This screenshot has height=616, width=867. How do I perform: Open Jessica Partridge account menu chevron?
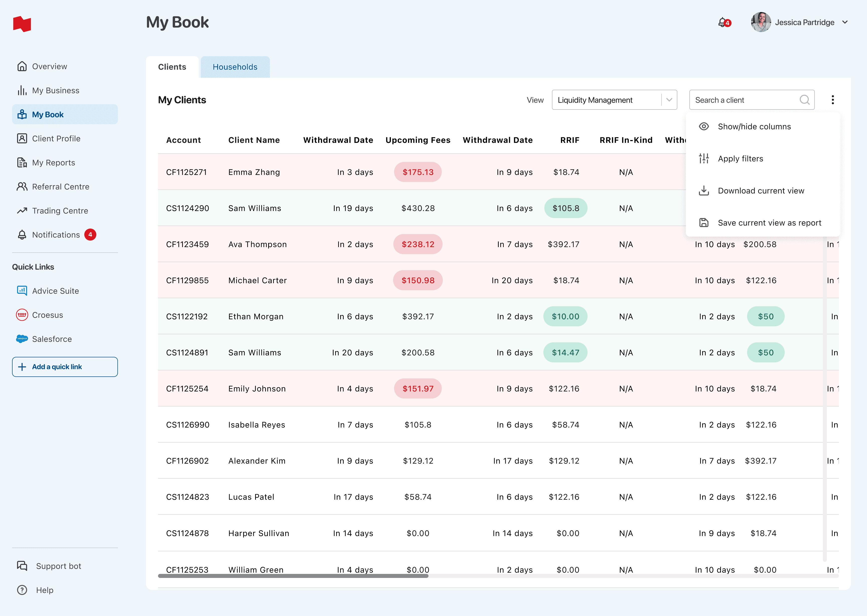tap(845, 22)
